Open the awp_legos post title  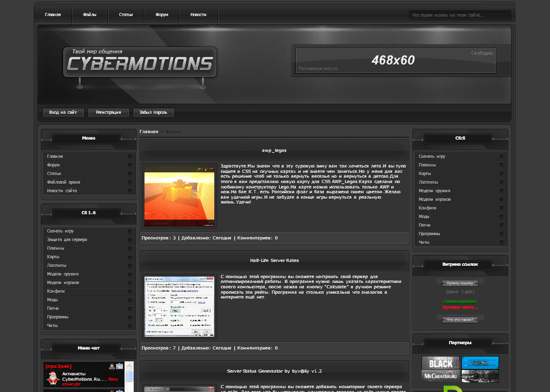pyautogui.click(x=274, y=150)
